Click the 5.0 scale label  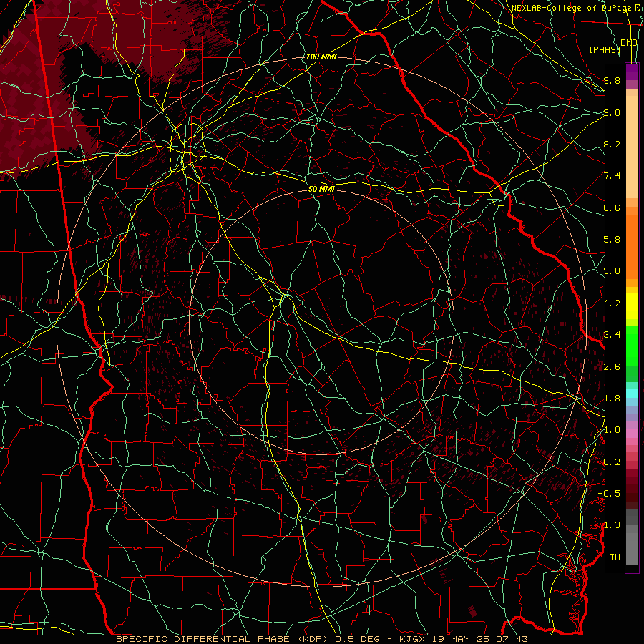click(612, 271)
